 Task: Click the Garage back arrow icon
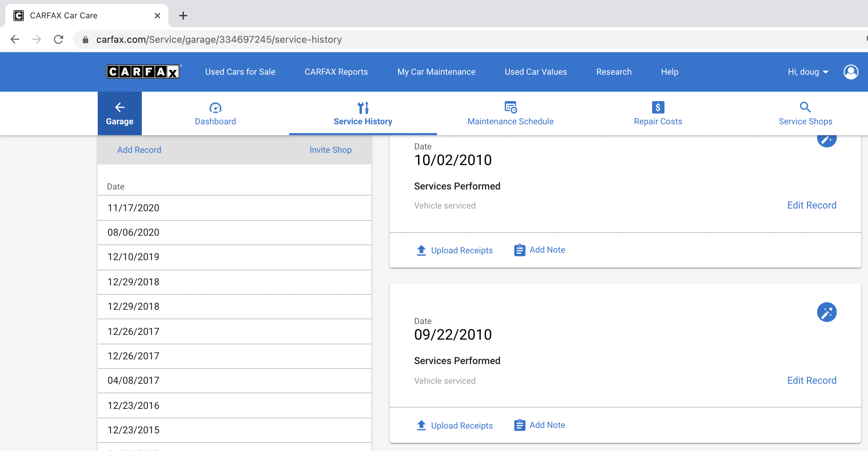click(120, 107)
